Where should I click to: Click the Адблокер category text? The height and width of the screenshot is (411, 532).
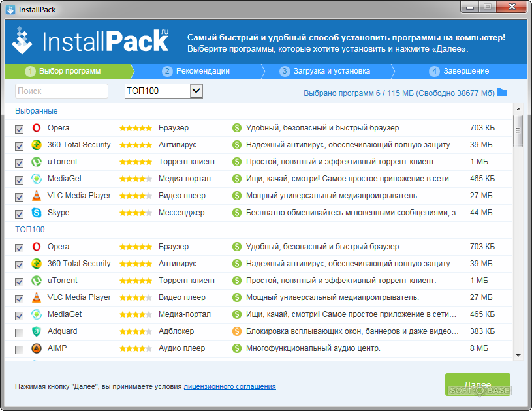[x=176, y=331]
